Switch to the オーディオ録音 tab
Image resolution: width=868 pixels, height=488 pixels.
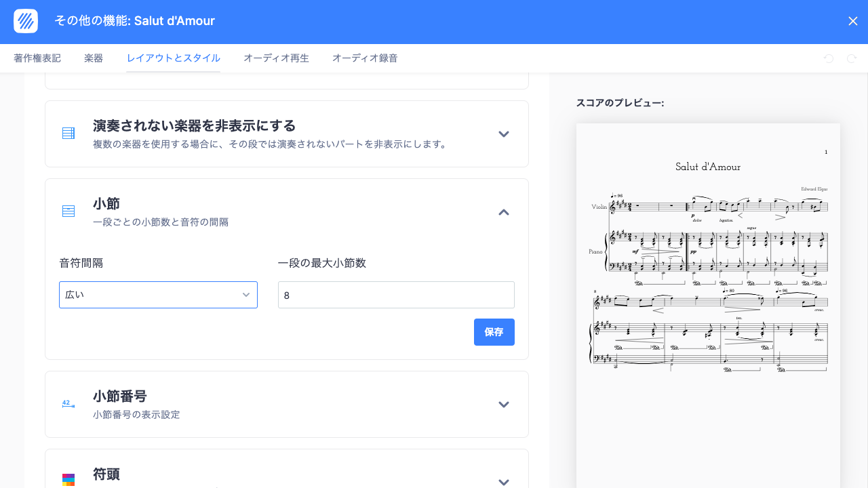(x=365, y=58)
